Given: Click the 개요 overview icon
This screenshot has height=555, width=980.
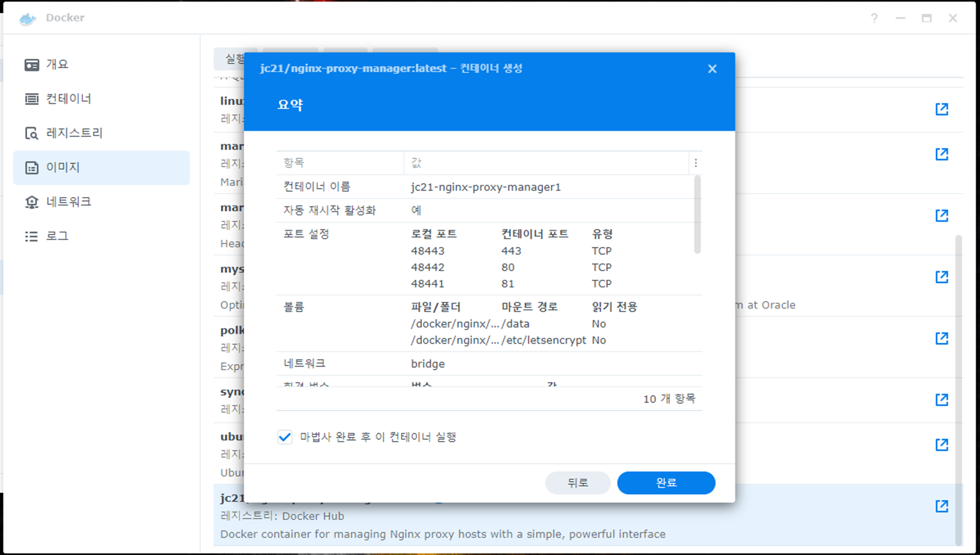Looking at the screenshot, I should [31, 64].
